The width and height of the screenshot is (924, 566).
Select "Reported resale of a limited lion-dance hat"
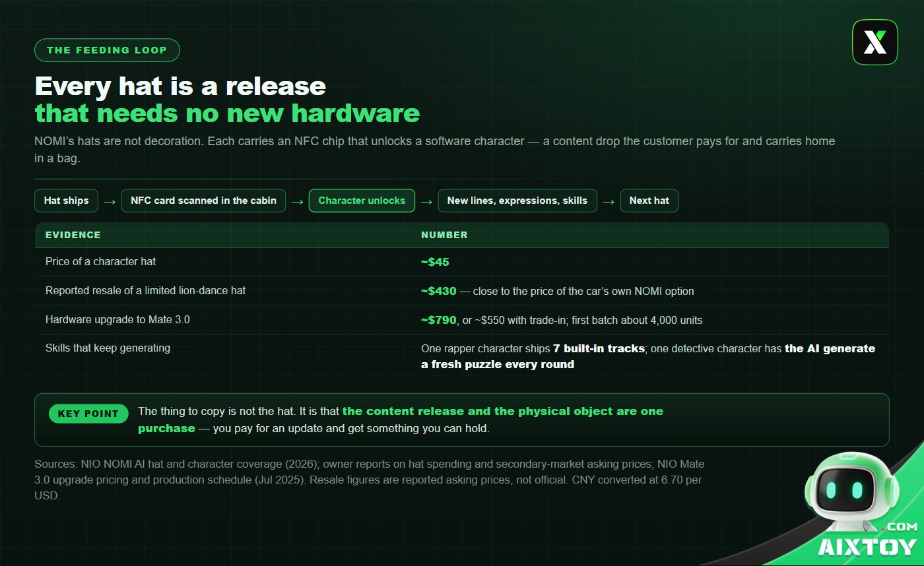145,290
